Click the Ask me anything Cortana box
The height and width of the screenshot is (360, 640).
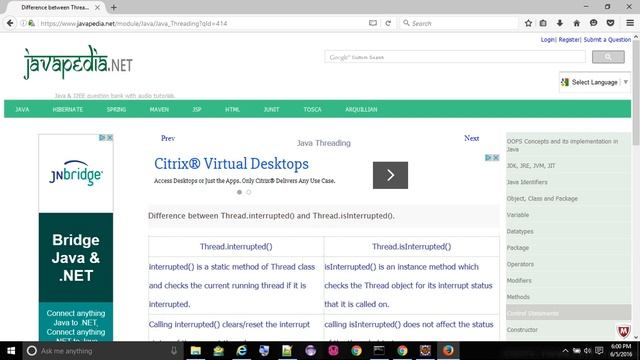(100, 351)
